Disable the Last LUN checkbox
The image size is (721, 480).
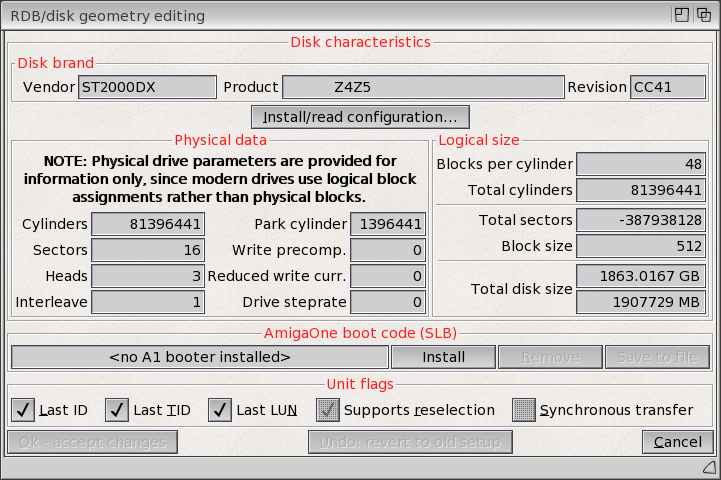pyautogui.click(x=221, y=409)
